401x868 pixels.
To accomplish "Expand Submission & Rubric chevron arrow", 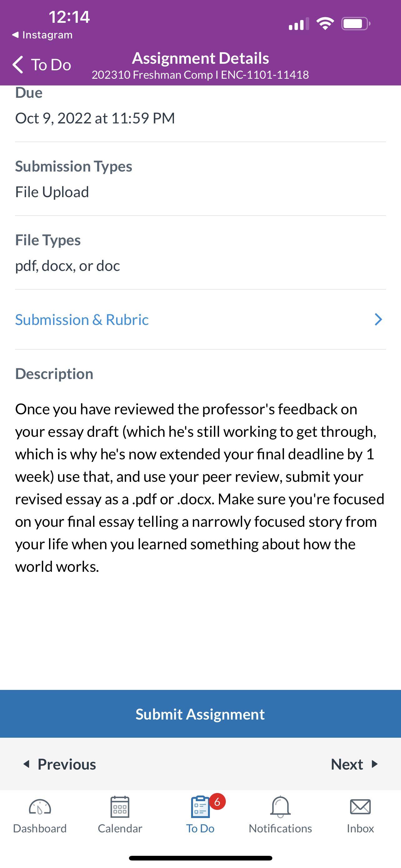I will 379,319.
